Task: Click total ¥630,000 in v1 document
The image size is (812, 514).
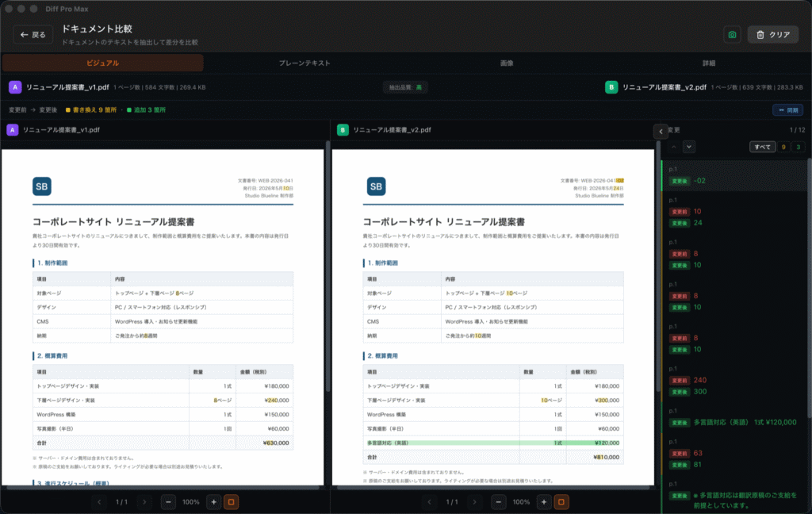Action: tap(276, 443)
